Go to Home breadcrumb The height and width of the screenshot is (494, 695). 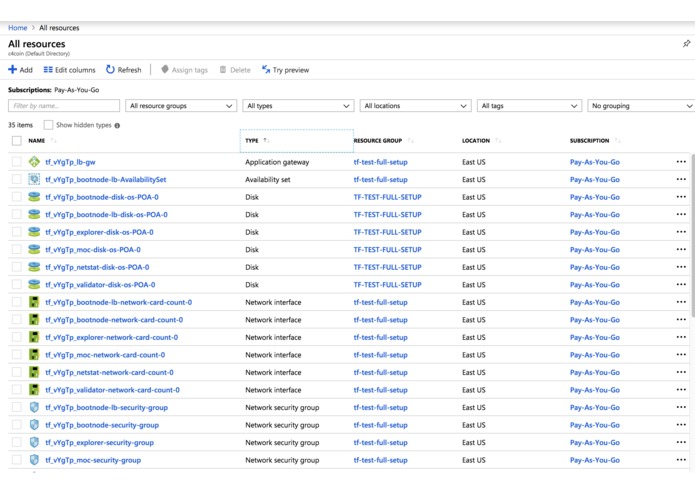(18, 27)
